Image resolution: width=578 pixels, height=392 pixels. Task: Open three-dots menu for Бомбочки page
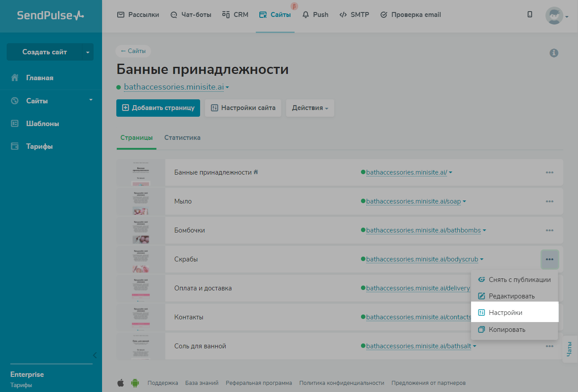[549, 230]
